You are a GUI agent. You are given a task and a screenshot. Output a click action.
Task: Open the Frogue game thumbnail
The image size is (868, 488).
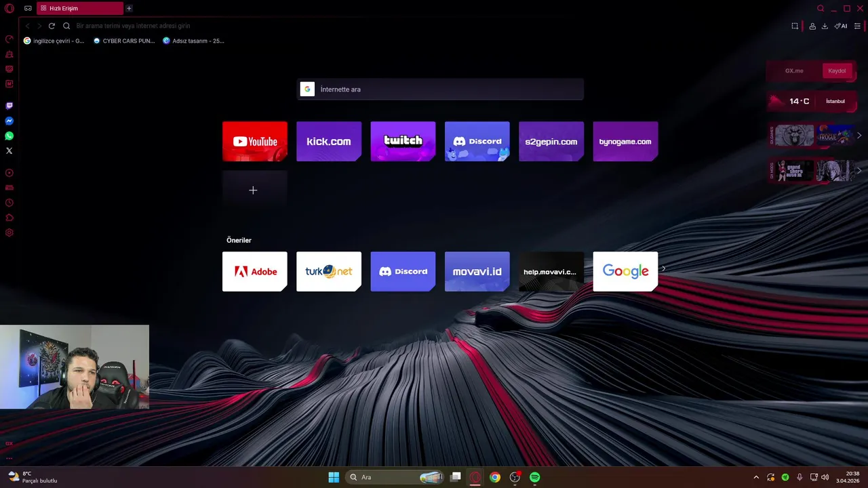[x=834, y=135]
